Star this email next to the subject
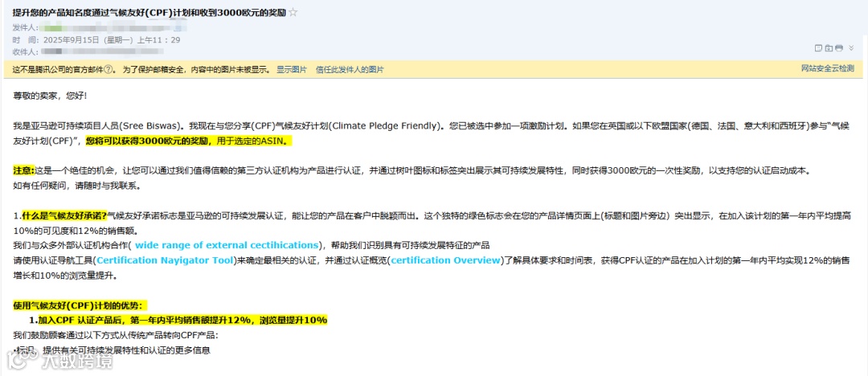Viewport: 868px width, 376px height. tap(293, 13)
